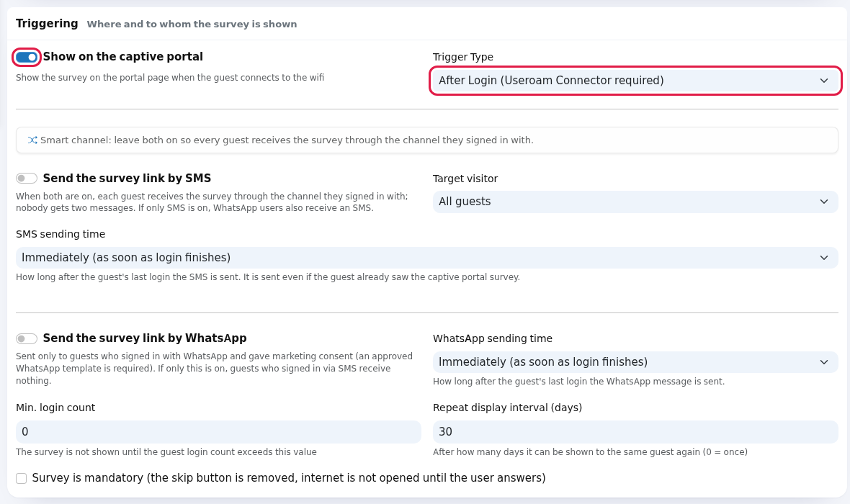
Task: Click the Repeat display interval (days) field
Action: point(635,432)
